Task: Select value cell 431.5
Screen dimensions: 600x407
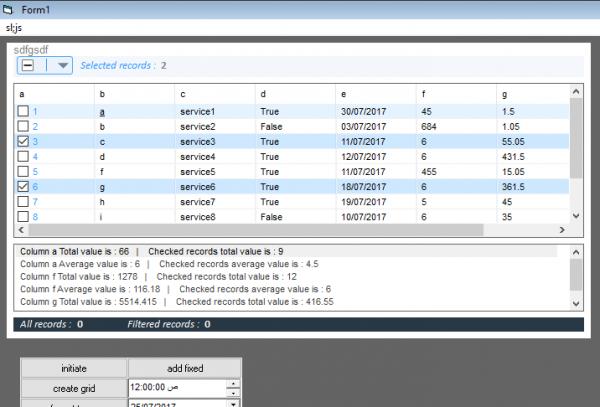Action: tap(514, 157)
